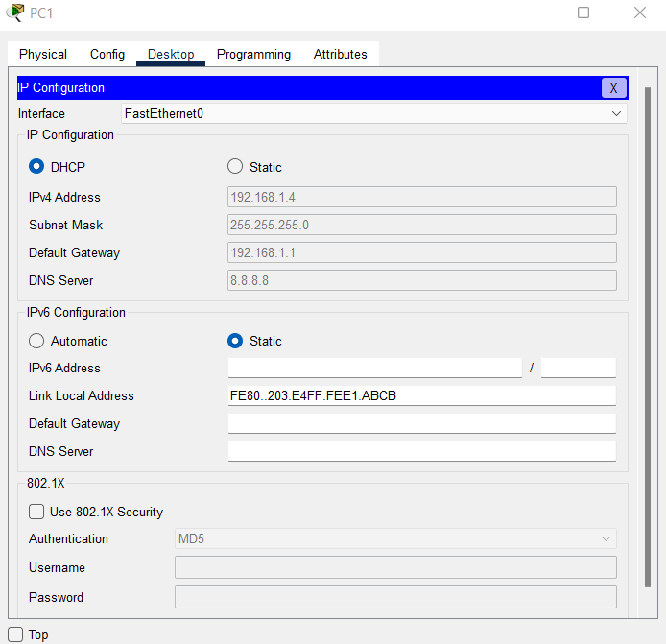
Task: Focus the IPv6 Default Gateway field
Action: coord(422,423)
